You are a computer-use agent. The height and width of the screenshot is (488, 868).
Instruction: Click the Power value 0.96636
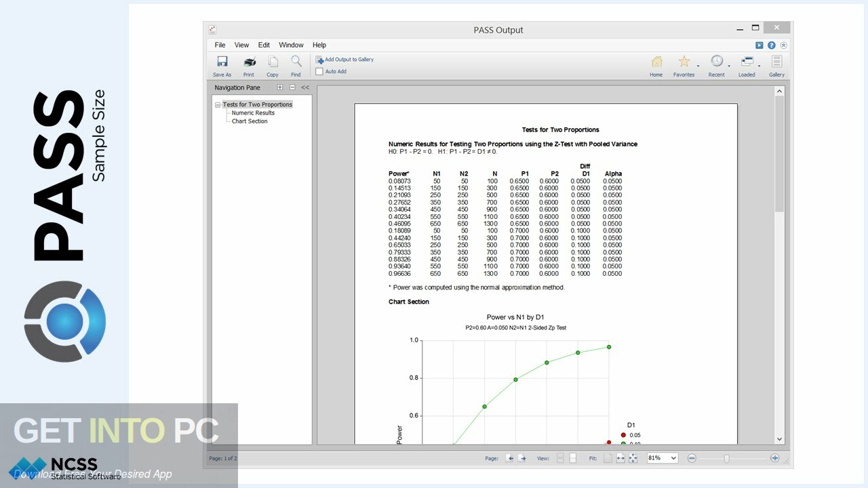(399, 274)
